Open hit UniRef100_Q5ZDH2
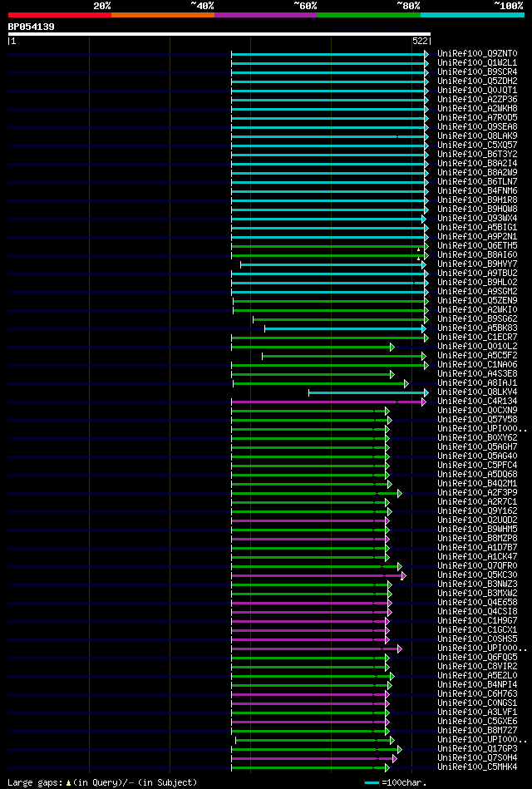This screenshot has width=532, height=789. click(x=477, y=81)
